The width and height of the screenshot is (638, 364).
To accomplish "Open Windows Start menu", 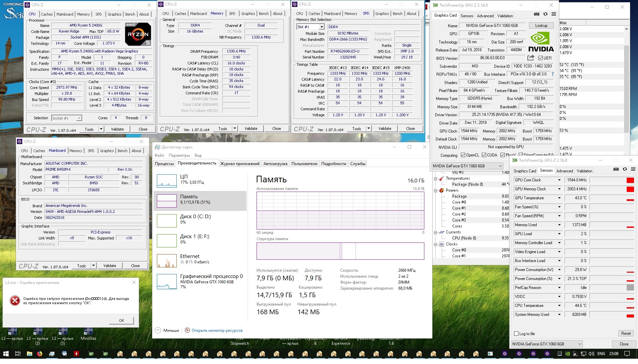I will [x=6, y=354].
